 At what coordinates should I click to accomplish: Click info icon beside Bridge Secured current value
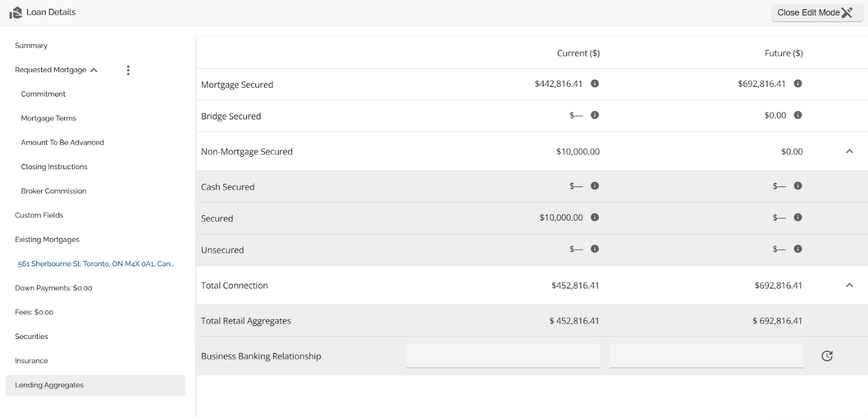tap(595, 115)
